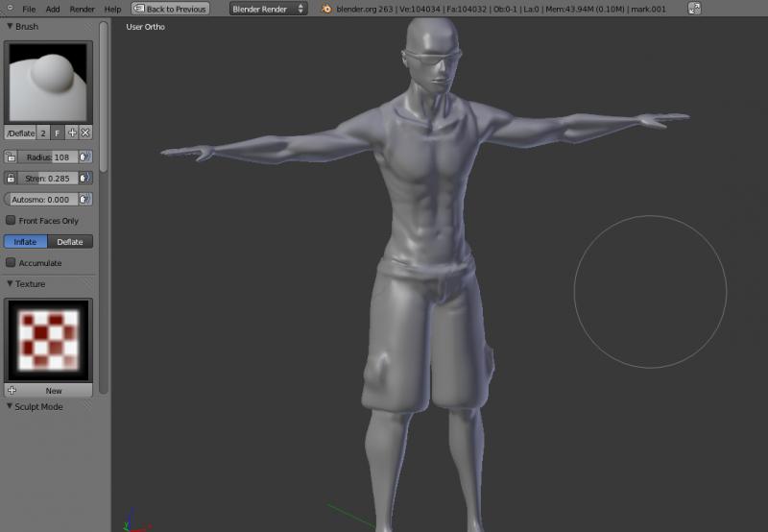Toggle fullscreen with the expand icon in header
This screenshot has height=532, width=768.
coord(694,9)
